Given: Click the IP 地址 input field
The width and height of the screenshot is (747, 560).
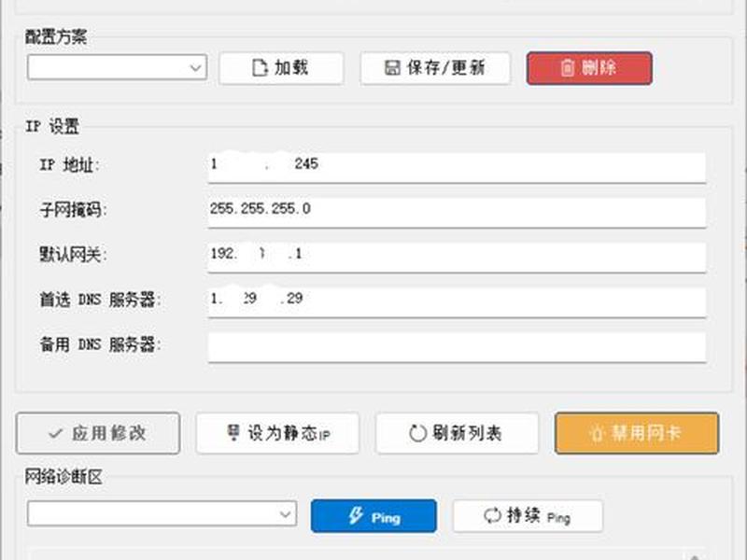Looking at the screenshot, I should 457,167.
